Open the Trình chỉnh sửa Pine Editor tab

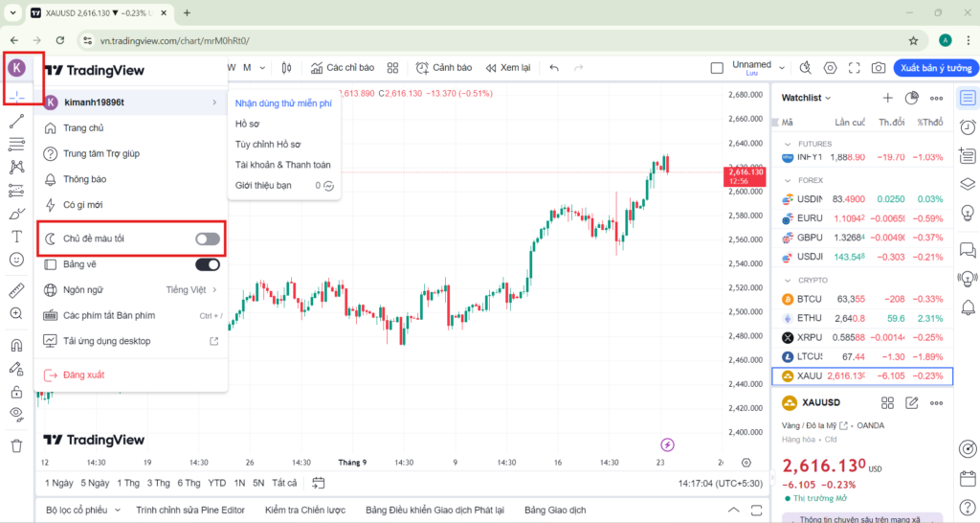click(x=190, y=510)
